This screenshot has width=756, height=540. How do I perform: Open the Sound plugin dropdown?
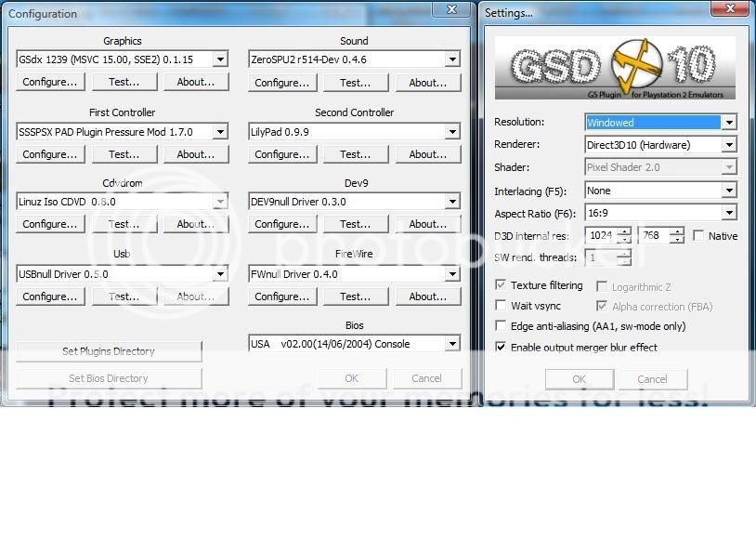tap(355, 59)
